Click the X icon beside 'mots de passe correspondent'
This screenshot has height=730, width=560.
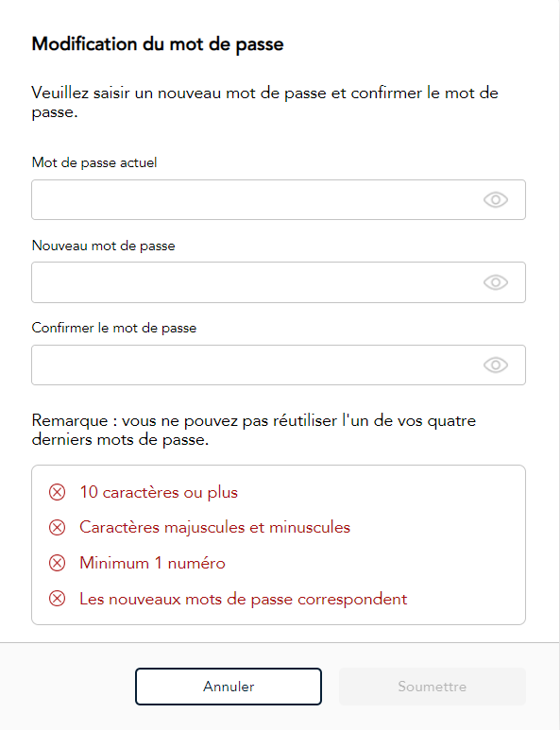[58, 599]
